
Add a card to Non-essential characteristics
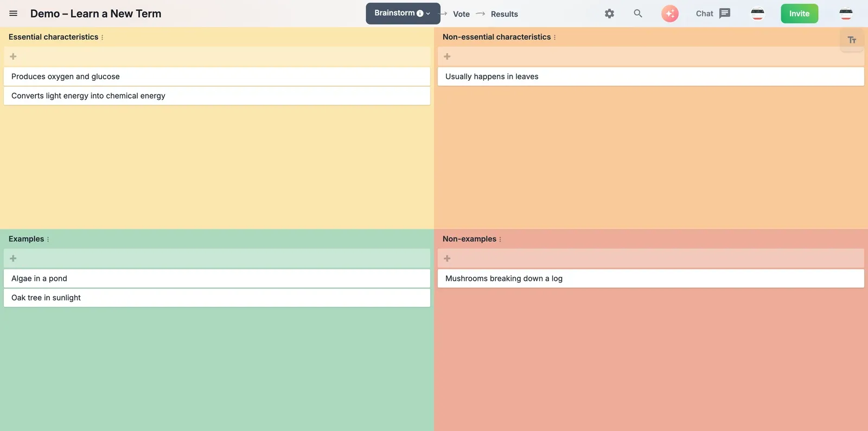click(651, 56)
